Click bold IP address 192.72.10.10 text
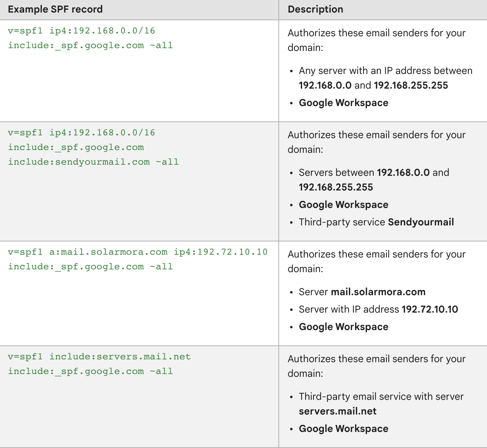Screen dimensions: 487x448 pos(430,309)
